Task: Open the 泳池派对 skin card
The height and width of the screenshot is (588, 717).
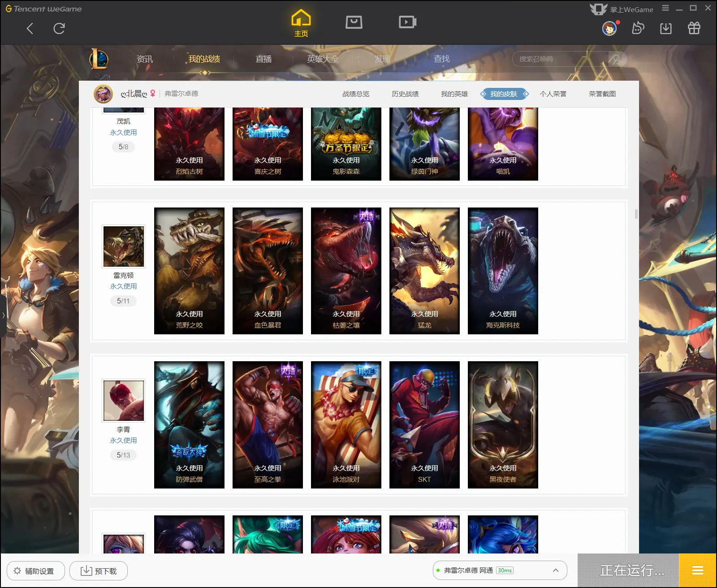Action: [x=346, y=425]
